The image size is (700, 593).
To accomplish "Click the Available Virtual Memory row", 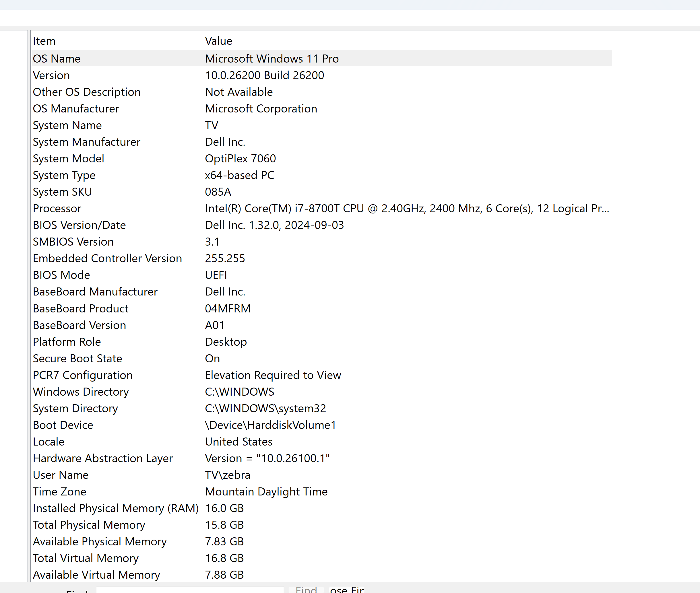I will (322, 575).
